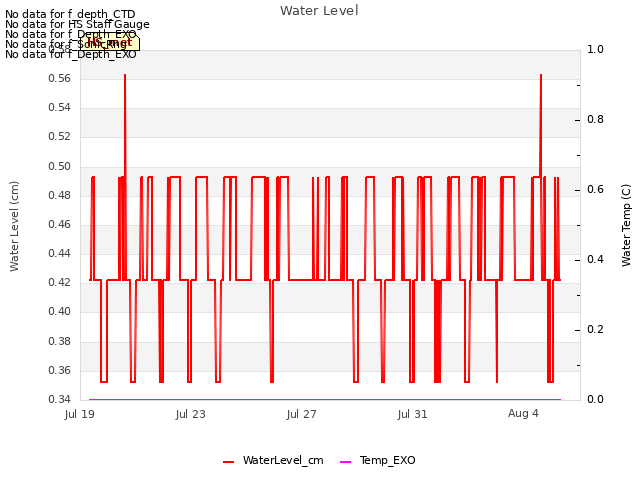This screenshot has height=480, width=640.
Task: Click the Jul 23 x-axis tick label
Action: pyautogui.click(x=191, y=414)
